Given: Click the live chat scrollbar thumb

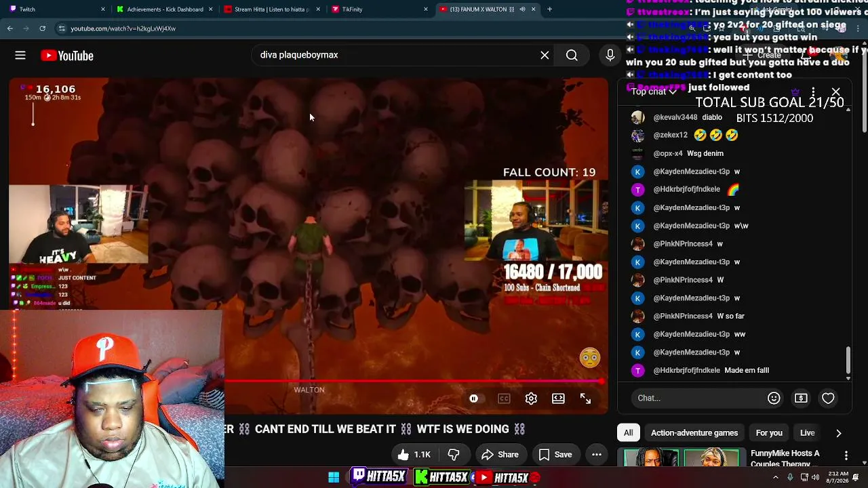Looking at the screenshot, I should click(x=848, y=360).
